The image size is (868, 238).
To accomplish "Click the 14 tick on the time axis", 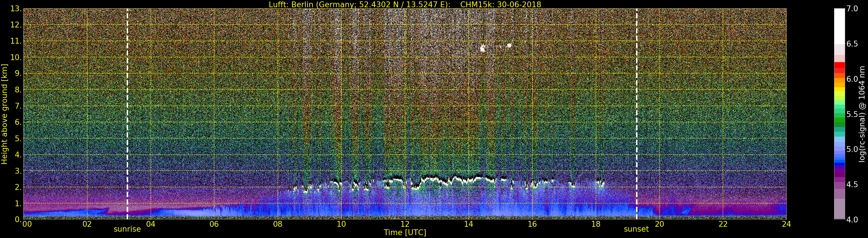I will pos(468,224).
